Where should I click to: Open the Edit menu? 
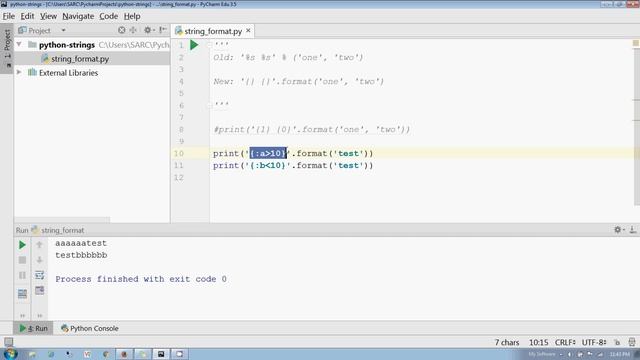coord(27,16)
